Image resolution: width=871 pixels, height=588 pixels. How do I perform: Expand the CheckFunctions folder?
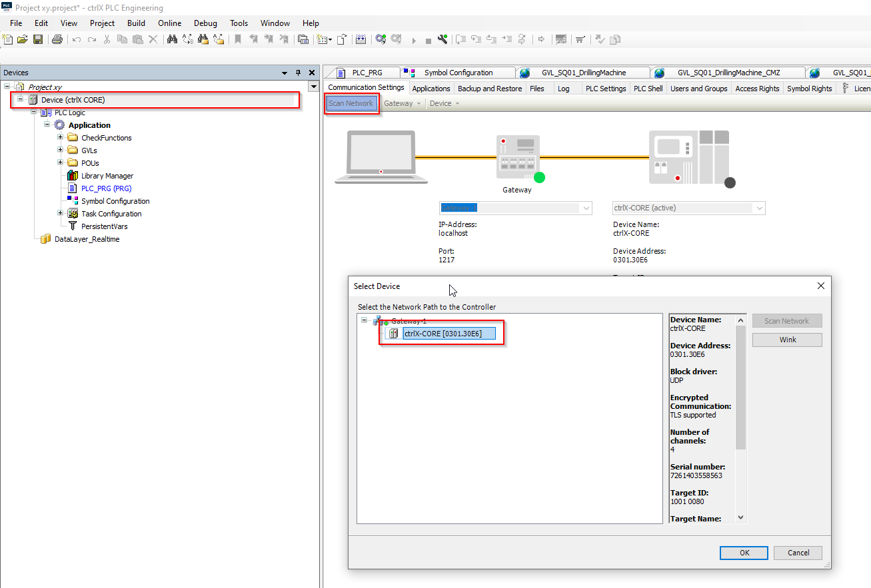(60, 137)
